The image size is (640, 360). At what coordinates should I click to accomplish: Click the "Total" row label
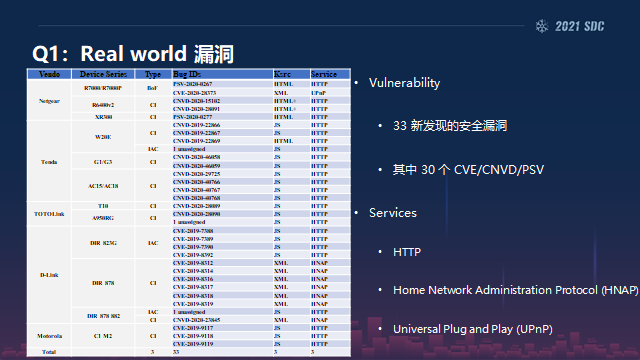click(x=49, y=352)
